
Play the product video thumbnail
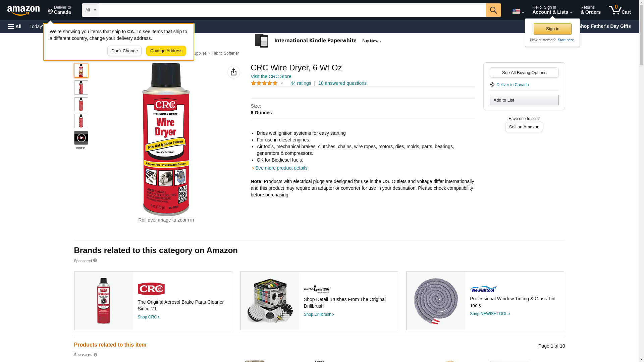pyautogui.click(x=81, y=138)
